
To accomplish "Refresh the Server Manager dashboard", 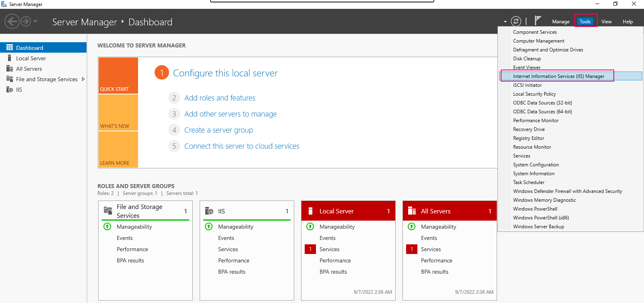I will click(516, 21).
